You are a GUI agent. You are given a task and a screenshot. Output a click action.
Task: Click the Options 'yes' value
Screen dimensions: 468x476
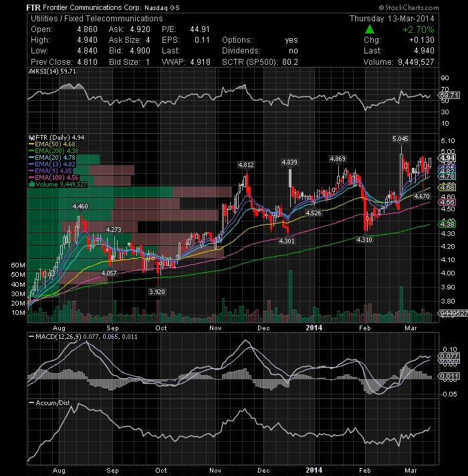[291, 40]
